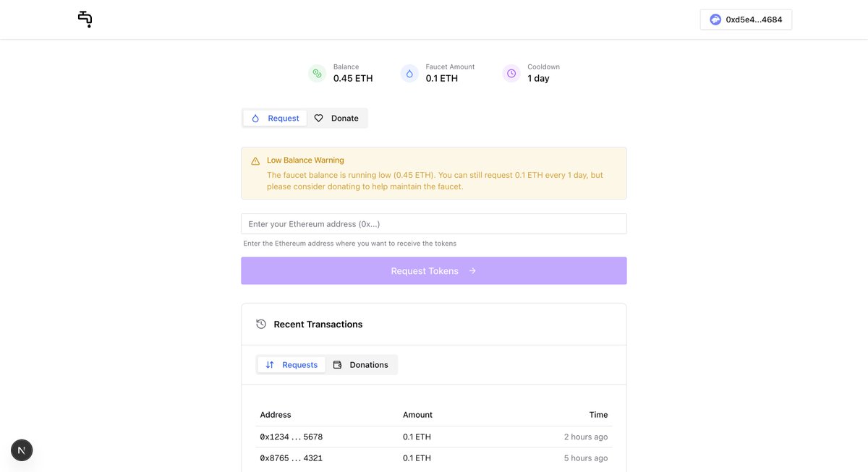
Task: Click the Low Balance Warning triangle icon
Action: click(x=255, y=161)
